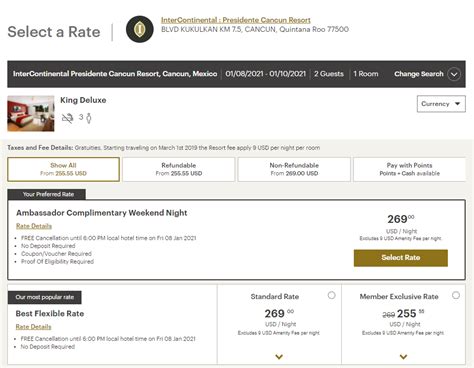This screenshot has width=474, height=368.
Task: Click the no-smoking icon under King Deluxe
Action: tap(68, 118)
